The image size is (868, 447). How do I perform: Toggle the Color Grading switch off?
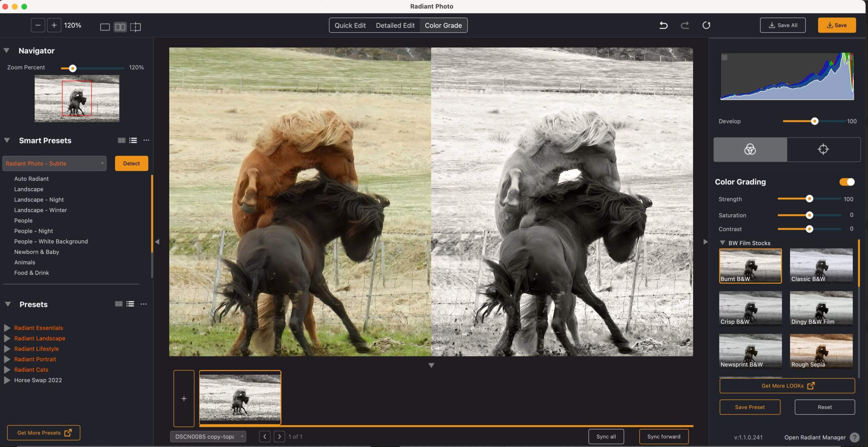click(847, 182)
